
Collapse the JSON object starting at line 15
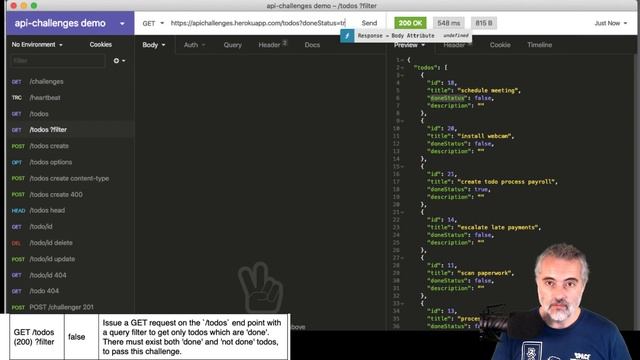[x=402, y=167]
